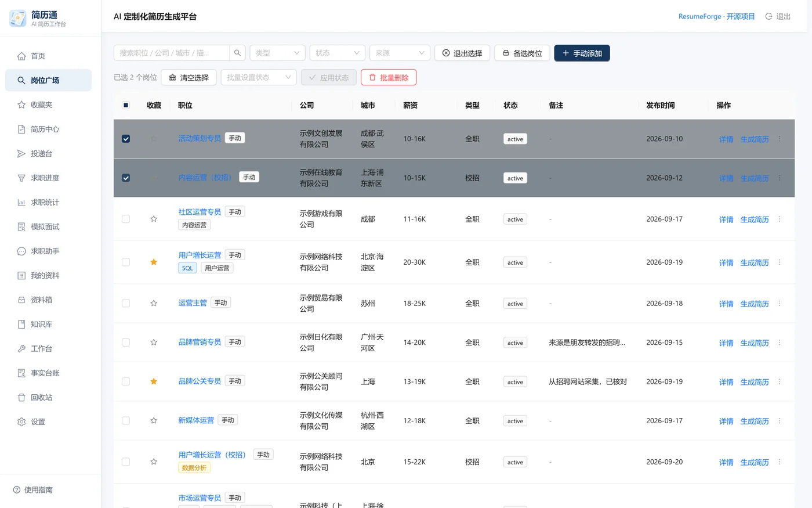Open 简历中心 in sidebar
The width and height of the screenshot is (812, 508).
coord(49,129)
